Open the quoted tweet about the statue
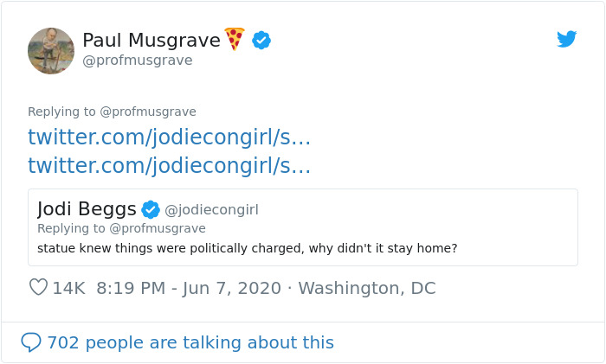 click(x=247, y=248)
